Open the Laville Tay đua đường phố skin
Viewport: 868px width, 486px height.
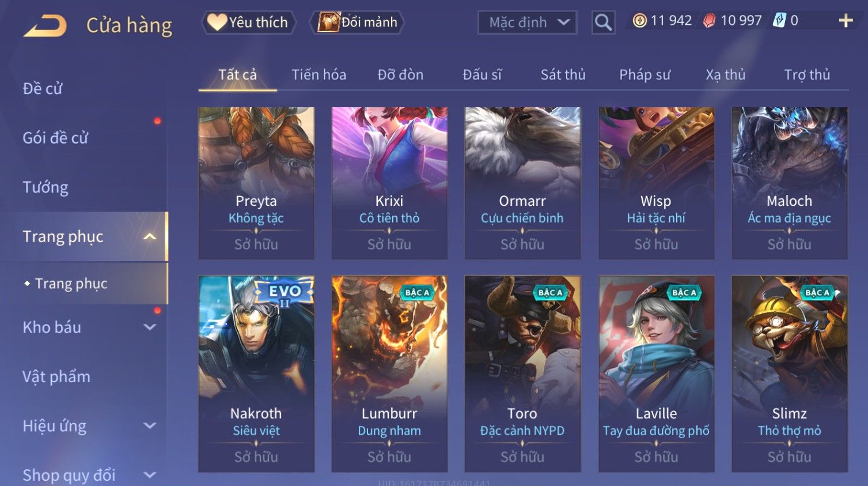click(656, 374)
